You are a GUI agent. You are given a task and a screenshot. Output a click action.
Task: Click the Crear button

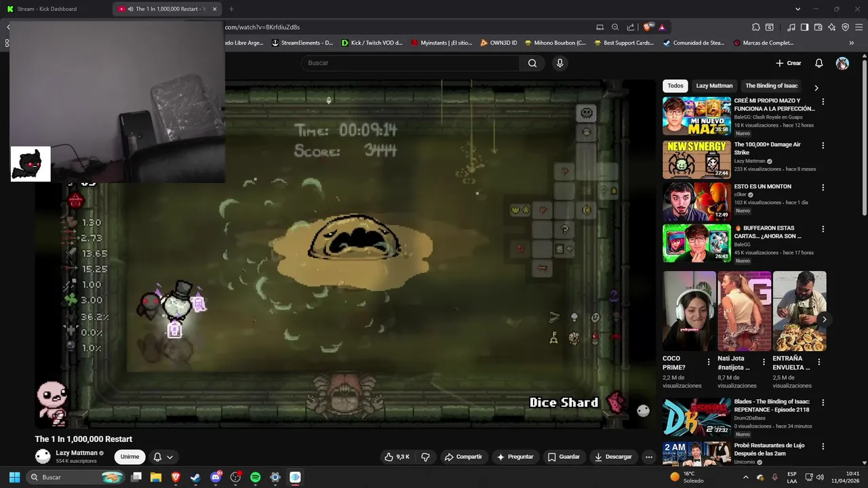pos(789,63)
